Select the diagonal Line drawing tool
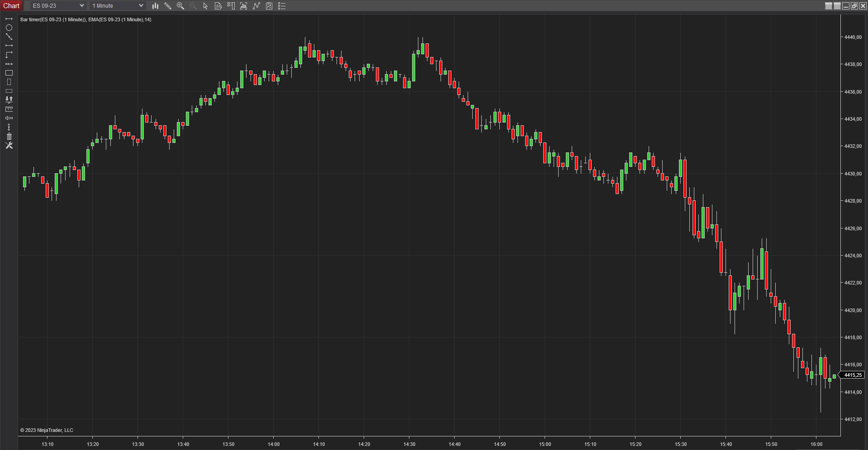This screenshot has width=868, height=450. 9,37
